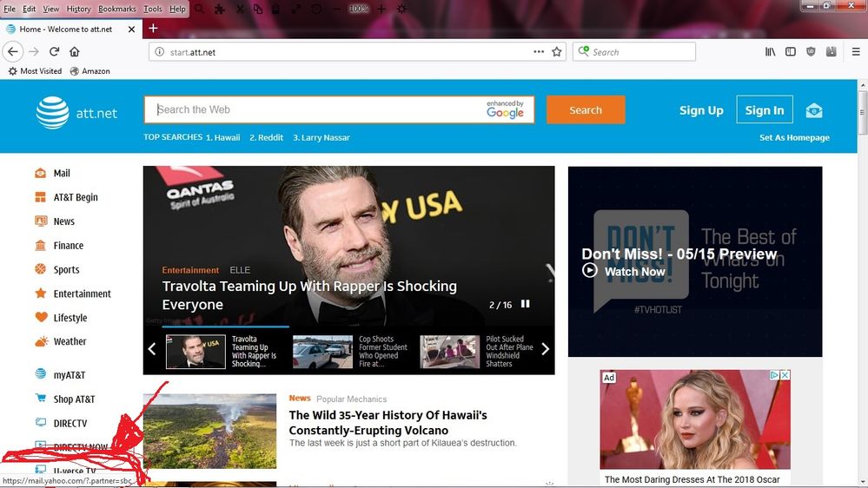Reset zoom at the 100% label
The height and width of the screenshot is (488, 868).
tap(359, 9)
